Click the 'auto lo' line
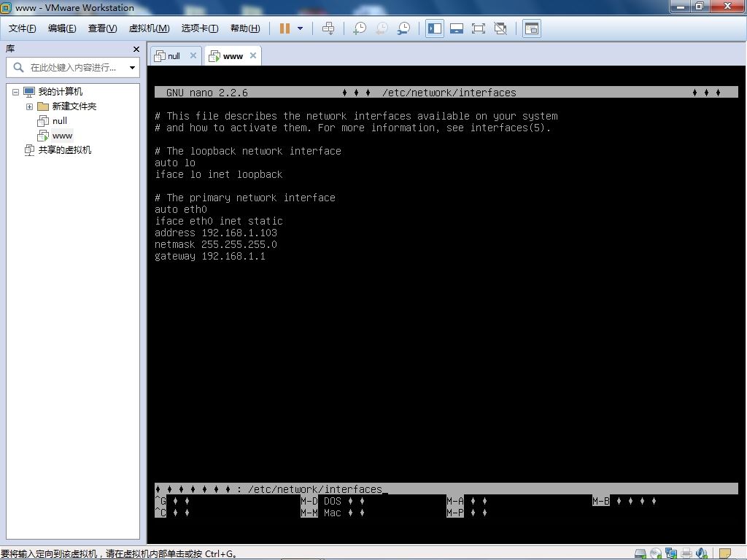 coord(175,163)
